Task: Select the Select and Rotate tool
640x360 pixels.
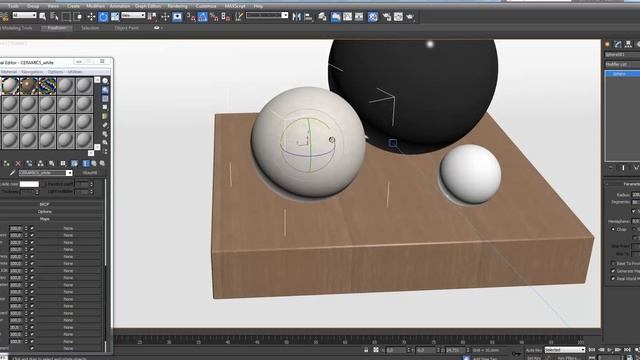Action: (103, 17)
